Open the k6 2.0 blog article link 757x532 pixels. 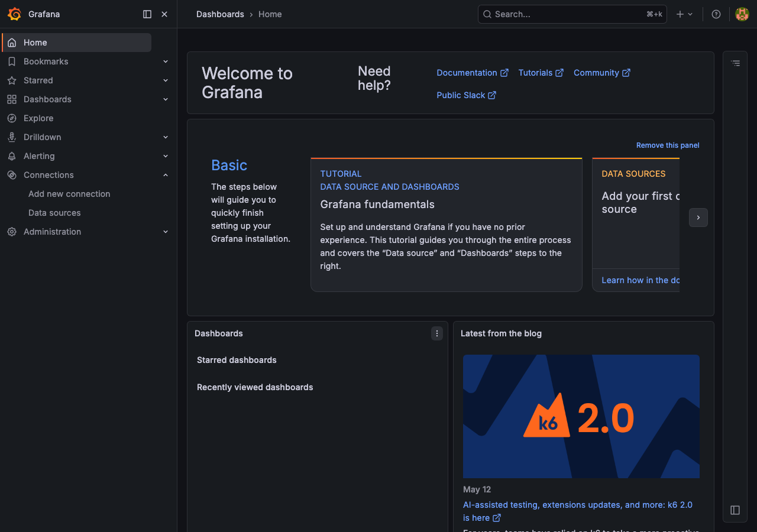tap(578, 511)
